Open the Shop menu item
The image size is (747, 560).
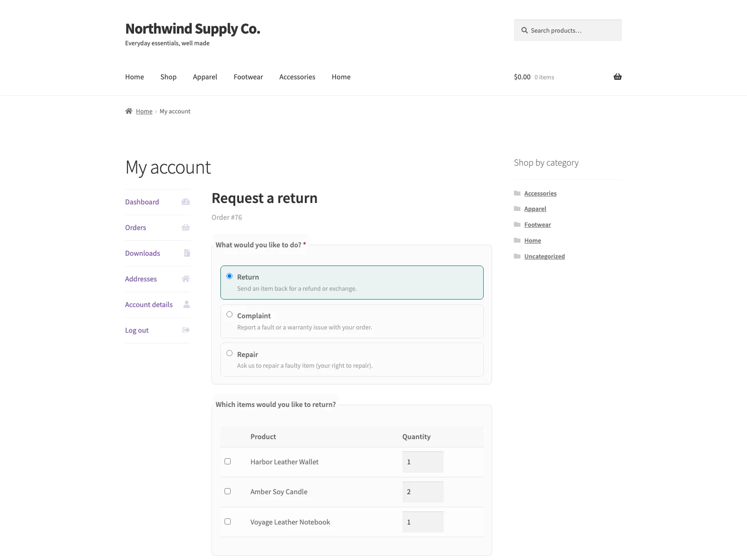[x=169, y=77]
